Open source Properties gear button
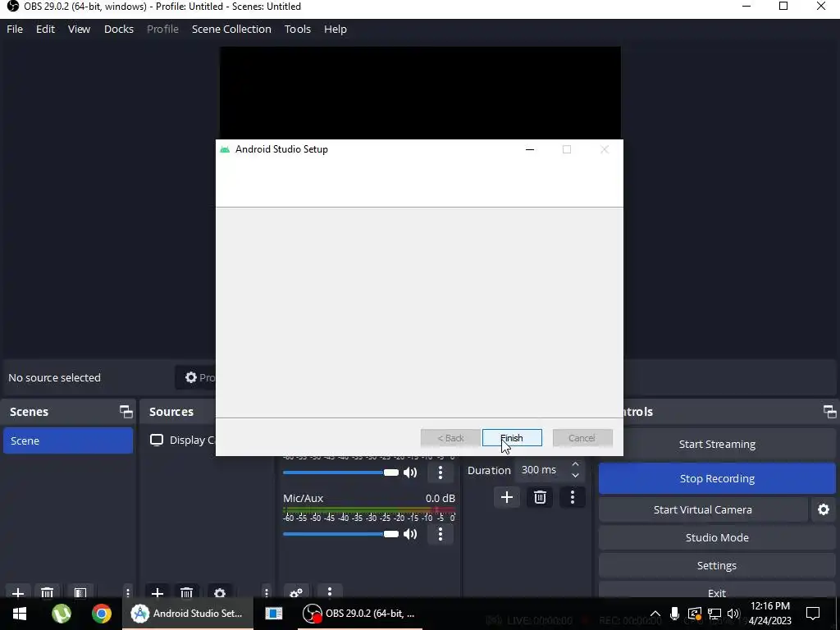 click(196, 377)
